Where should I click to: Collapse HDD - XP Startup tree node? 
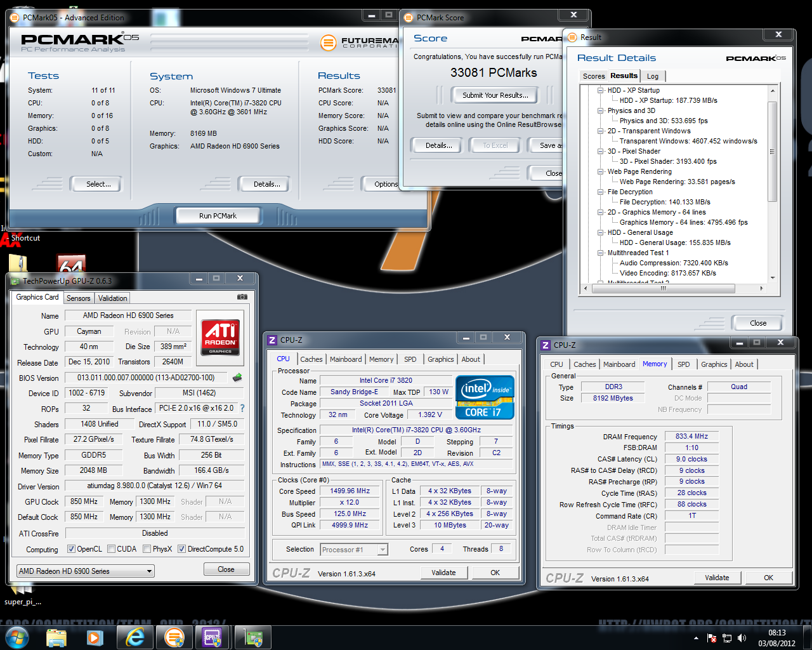click(600, 90)
